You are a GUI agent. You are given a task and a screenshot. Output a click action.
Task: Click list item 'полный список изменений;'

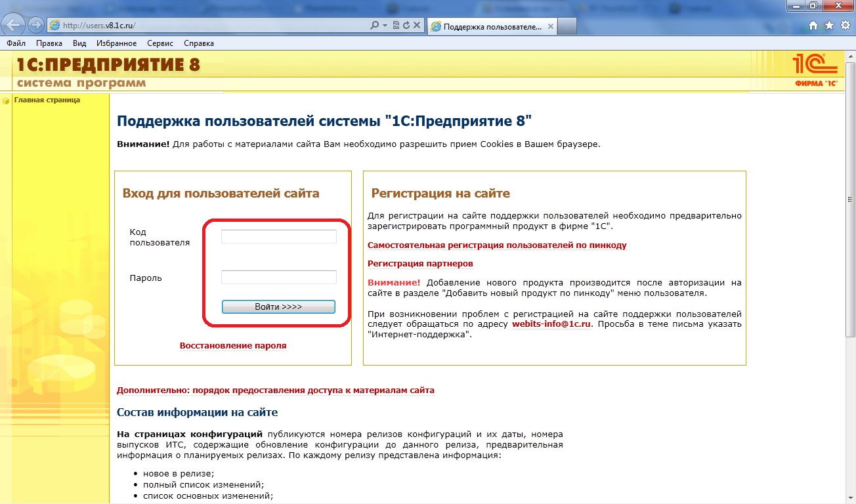(203, 485)
